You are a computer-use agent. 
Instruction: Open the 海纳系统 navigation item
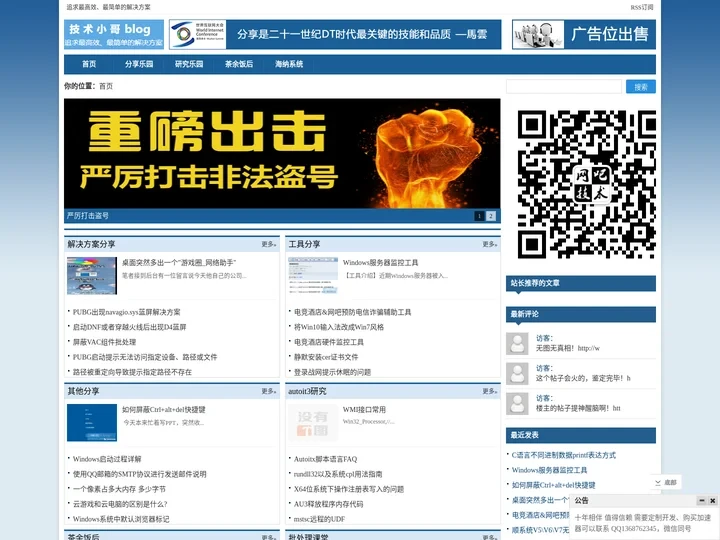[x=289, y=64]
